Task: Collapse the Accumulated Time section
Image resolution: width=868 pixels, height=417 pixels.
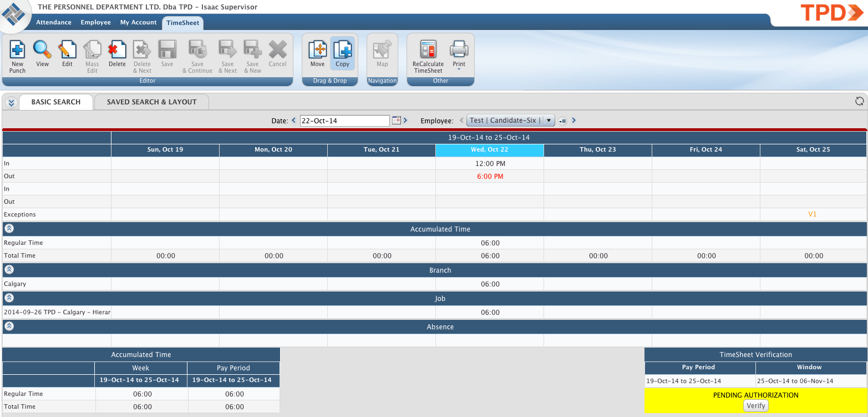Action: tap(9, 228)
